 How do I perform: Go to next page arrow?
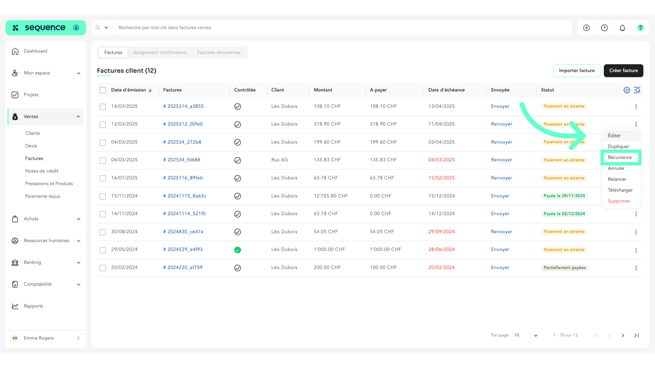point(623,335)
